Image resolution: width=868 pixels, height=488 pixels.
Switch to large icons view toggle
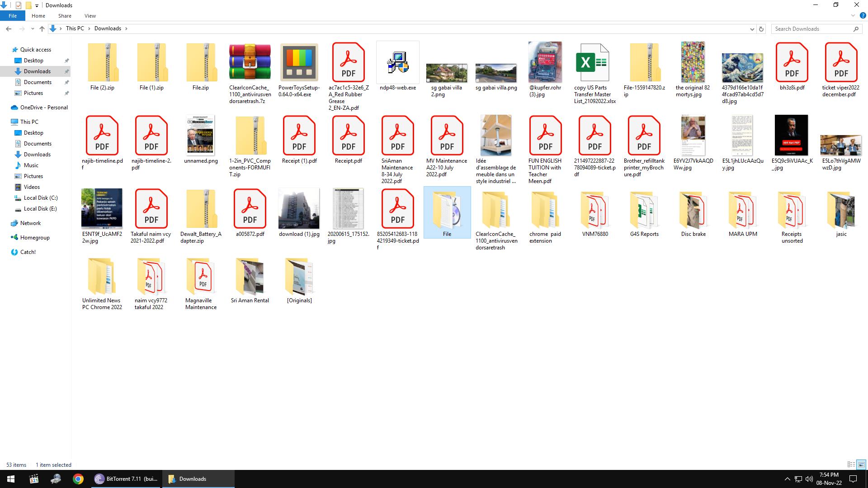tap(861, 465)
